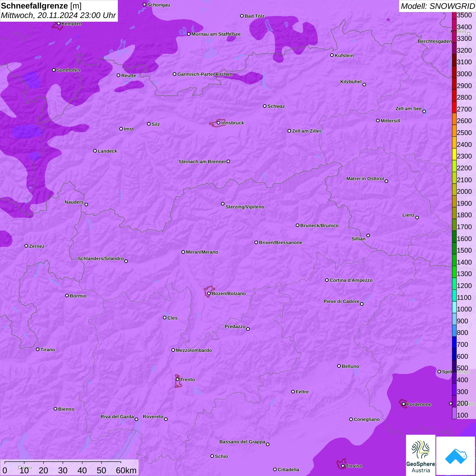Click the Kempten city marker dot
The width and height of the screenshot is (476, 476).
tap(58, 23)
